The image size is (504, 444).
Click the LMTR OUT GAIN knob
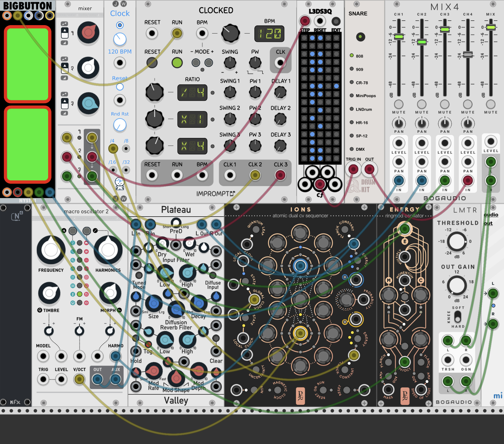(457, 285)
